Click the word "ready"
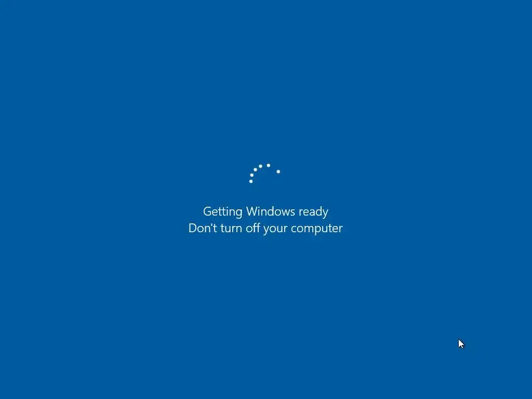The image size is (532, 399). [x=313, y=212]
